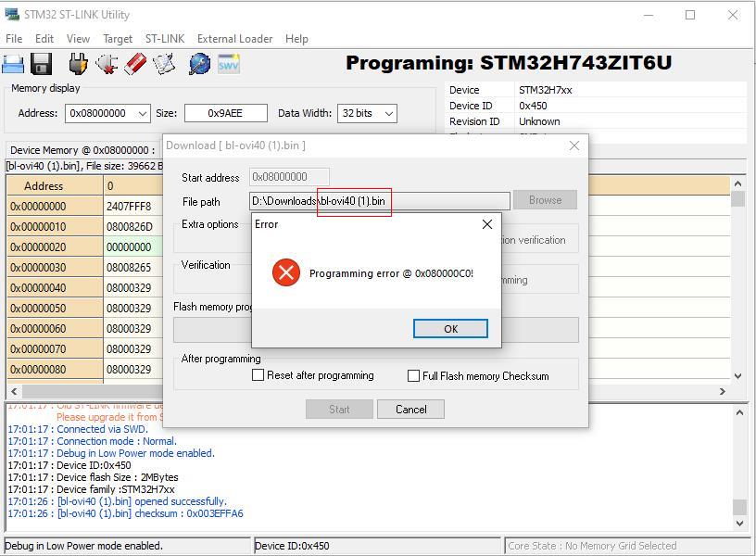This screenshot has width=756, height=556.
Task: Click Device ID value '0x450' in info panel
Action: coord(533,106)
